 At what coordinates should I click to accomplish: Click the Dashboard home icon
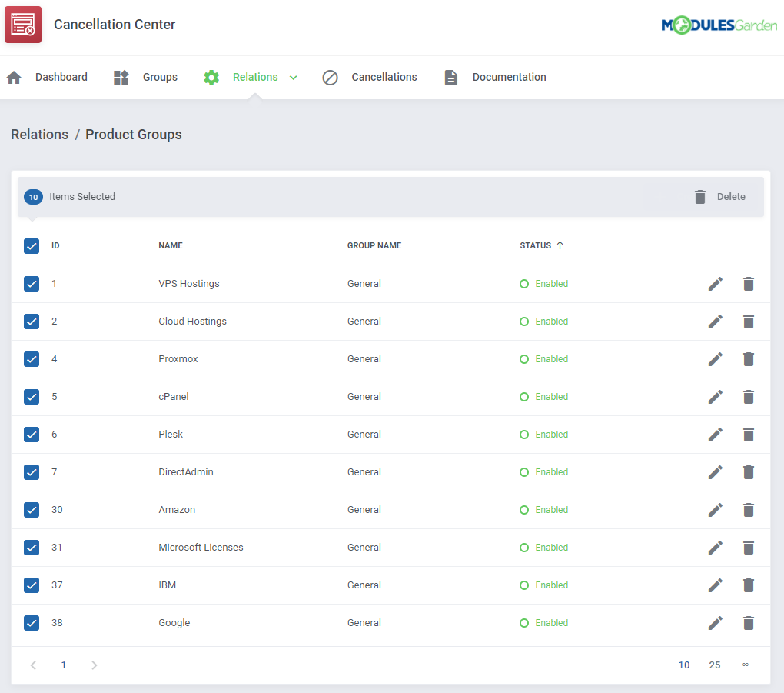(x=14, y=77)
